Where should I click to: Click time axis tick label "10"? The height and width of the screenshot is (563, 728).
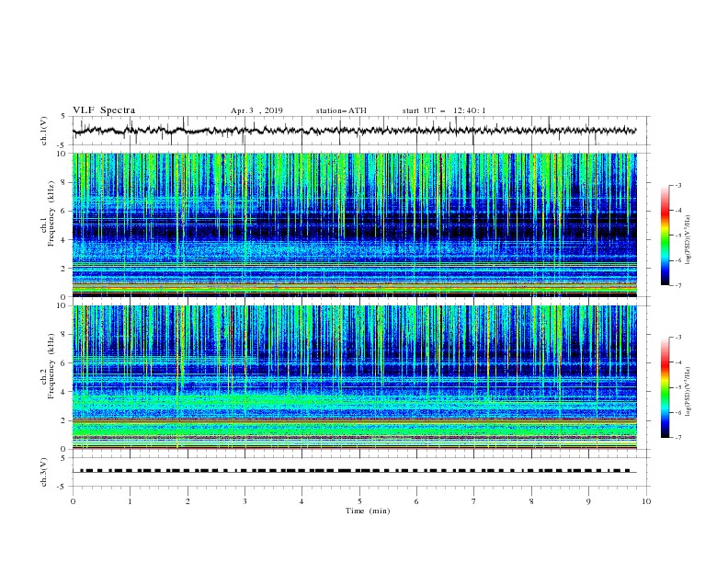[646, 501]
